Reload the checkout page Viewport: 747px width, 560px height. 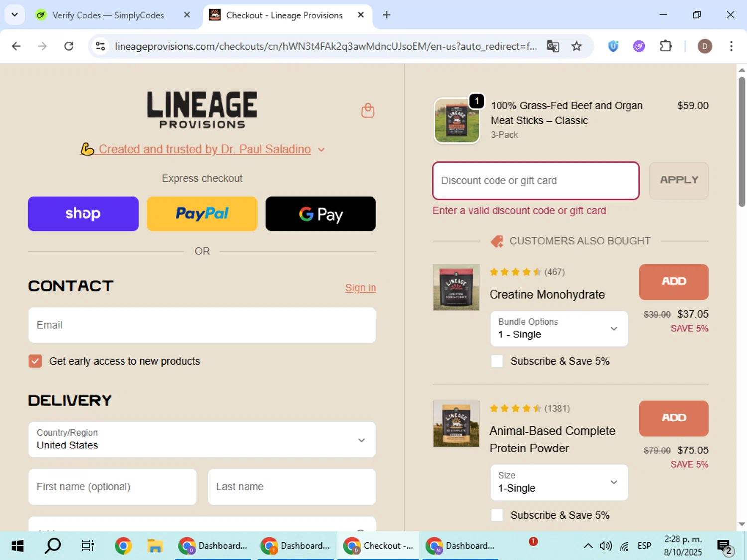(69, 46)
